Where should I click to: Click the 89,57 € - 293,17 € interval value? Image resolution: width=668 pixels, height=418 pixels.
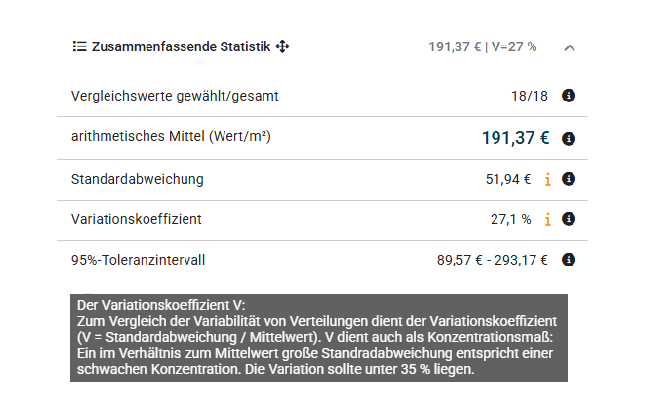(x=492, y=260)
